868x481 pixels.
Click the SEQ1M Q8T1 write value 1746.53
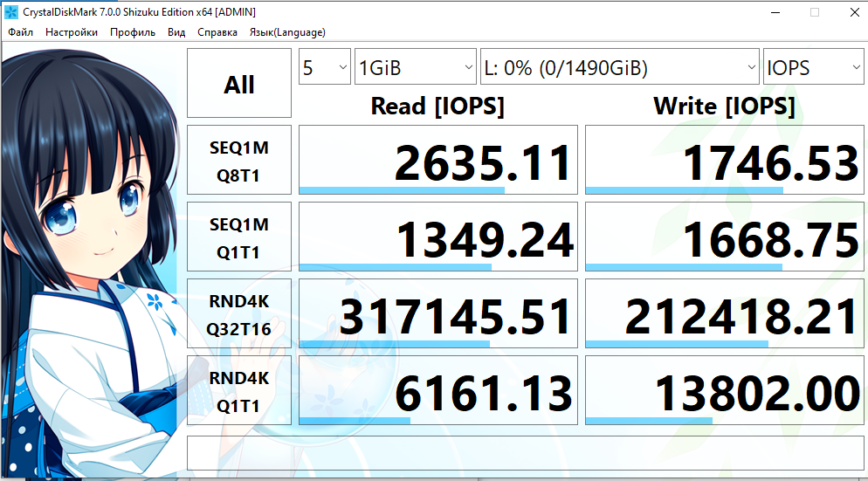[x=724, y=160]
